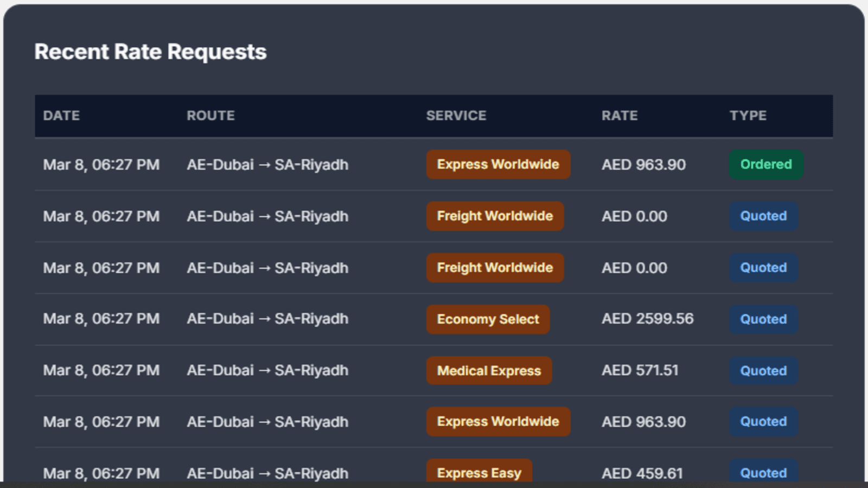Click the Quoted badge in Economy Select row
Viewport: 868px width, 488px height.
(763, 319)
